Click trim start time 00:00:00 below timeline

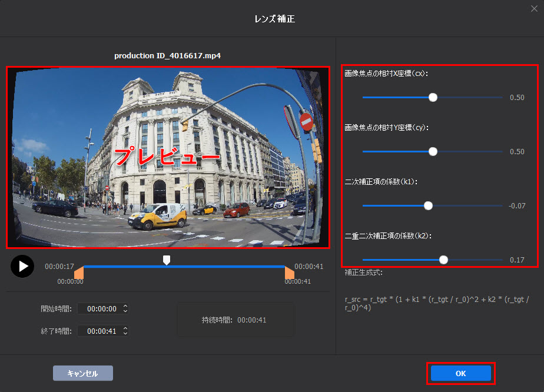tap(71, 281)
